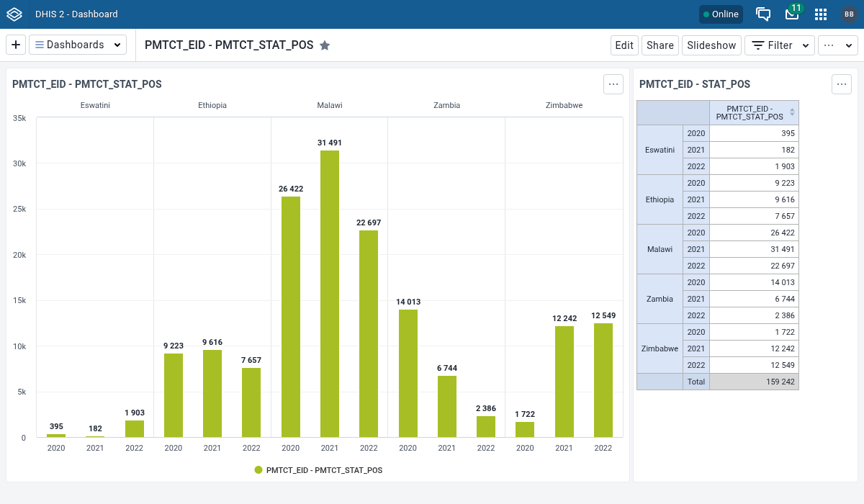This screenshot has height=504, width=864.
Task: Open the STAT_POS table's three-dot menu
Action: [x=842, y=84]
